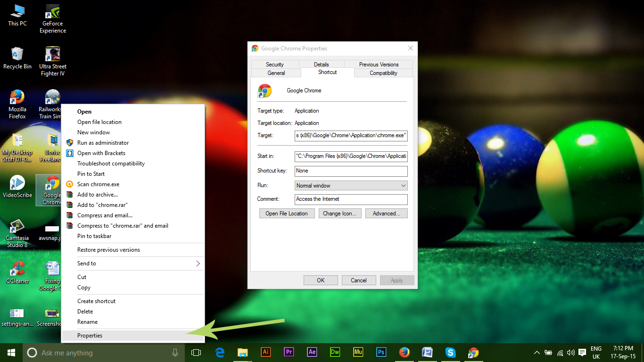Click inside the Target text field

coord(351,136)
